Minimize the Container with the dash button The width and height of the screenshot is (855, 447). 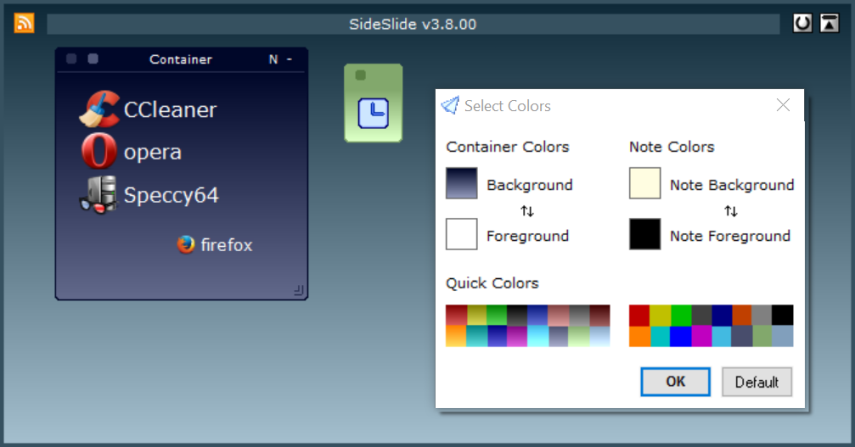[290, 59]
